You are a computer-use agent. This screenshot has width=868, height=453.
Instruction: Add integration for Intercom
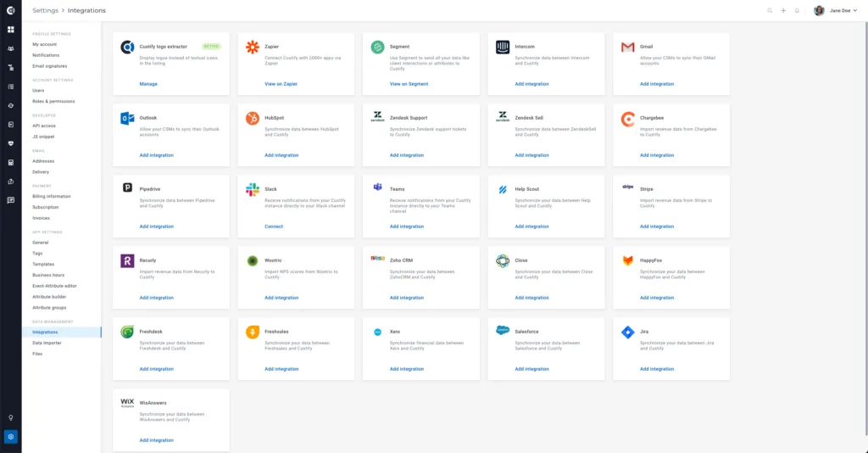[x=532, y=84]
